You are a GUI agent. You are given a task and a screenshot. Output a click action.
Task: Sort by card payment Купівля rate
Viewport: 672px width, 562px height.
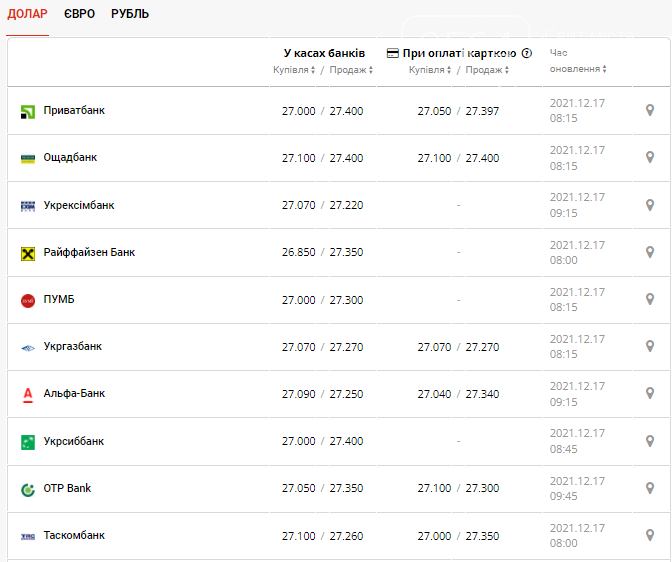[x=431, y=70]
